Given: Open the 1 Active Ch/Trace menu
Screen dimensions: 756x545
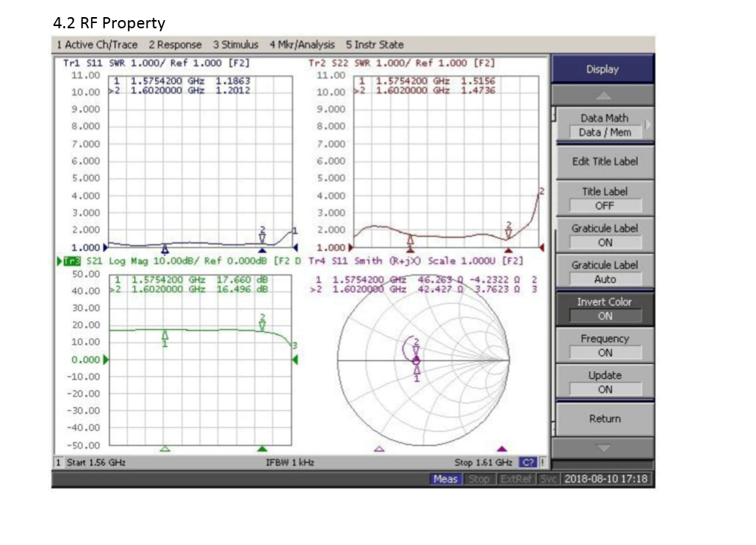Looking at the screenshot, I should click(x=97, y=45).
